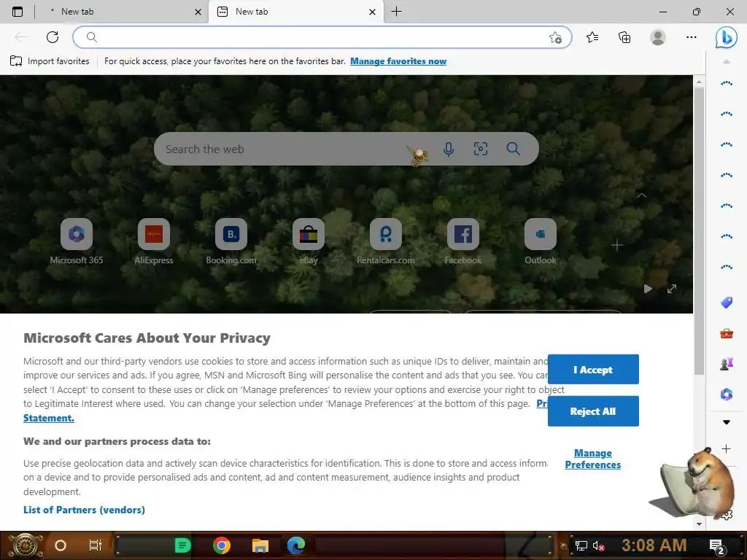Viewport: 747px width, 560px height.
Task: Add this page to favorites star icon
Action: [555, 38]
